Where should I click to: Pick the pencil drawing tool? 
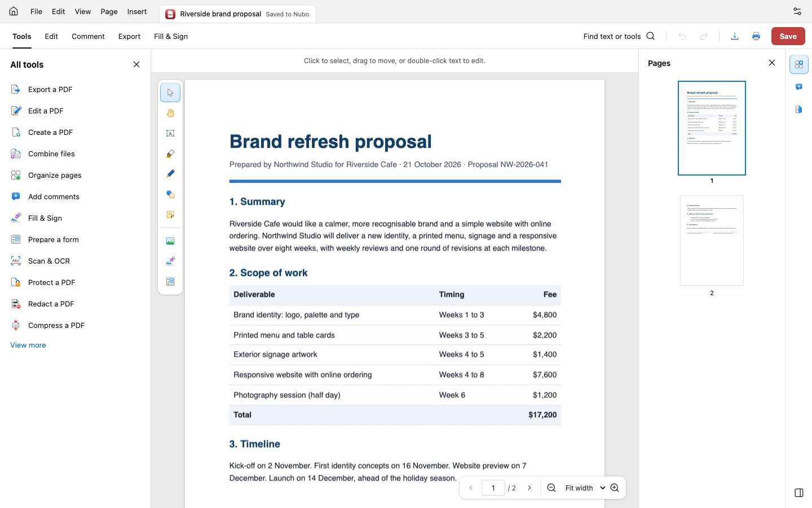tap(170, 174)
